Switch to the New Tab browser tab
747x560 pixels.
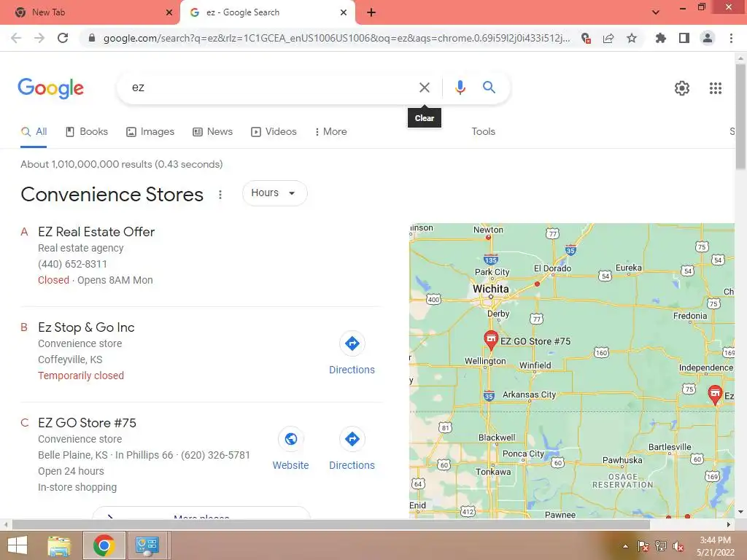click(90, 12)
